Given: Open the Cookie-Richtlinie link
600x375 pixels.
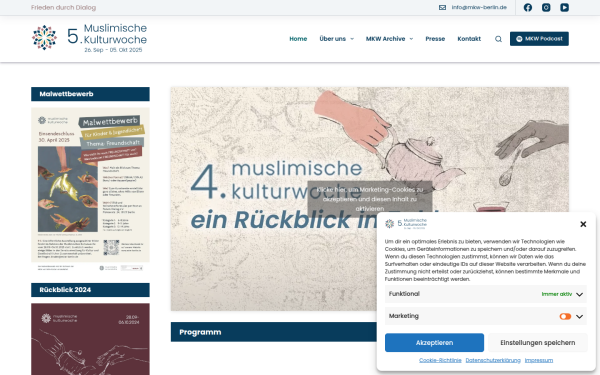Looking at the screenshot, I should (440, 360).
